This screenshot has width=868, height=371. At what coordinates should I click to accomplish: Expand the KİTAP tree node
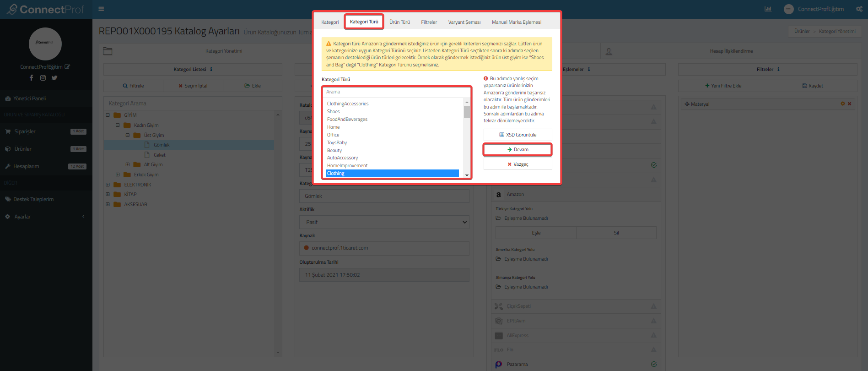108,194
